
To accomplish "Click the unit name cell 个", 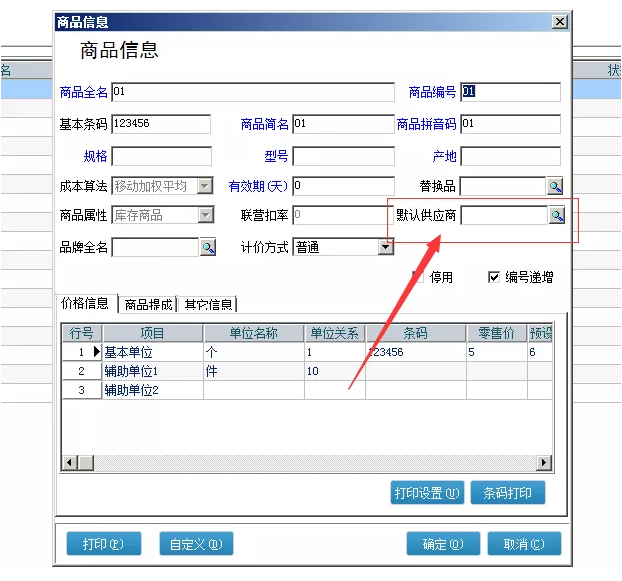I will tap(254, 352).
